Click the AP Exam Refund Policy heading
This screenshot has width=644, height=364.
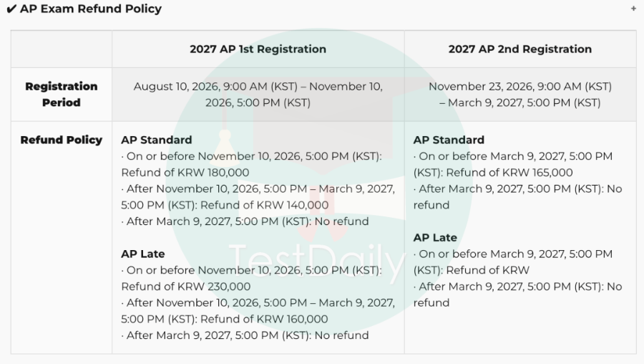click(x=91, y=9)
